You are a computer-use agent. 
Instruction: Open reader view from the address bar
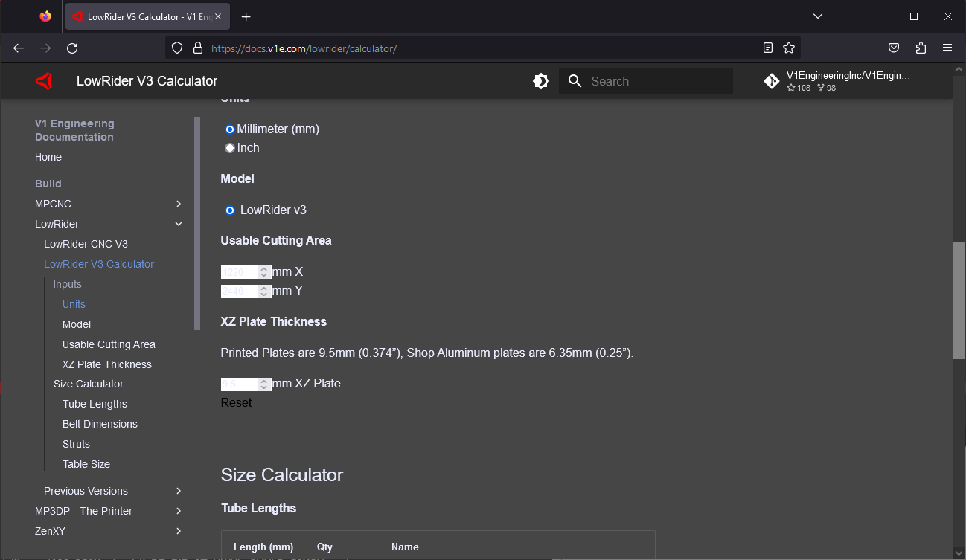point(767,47)
